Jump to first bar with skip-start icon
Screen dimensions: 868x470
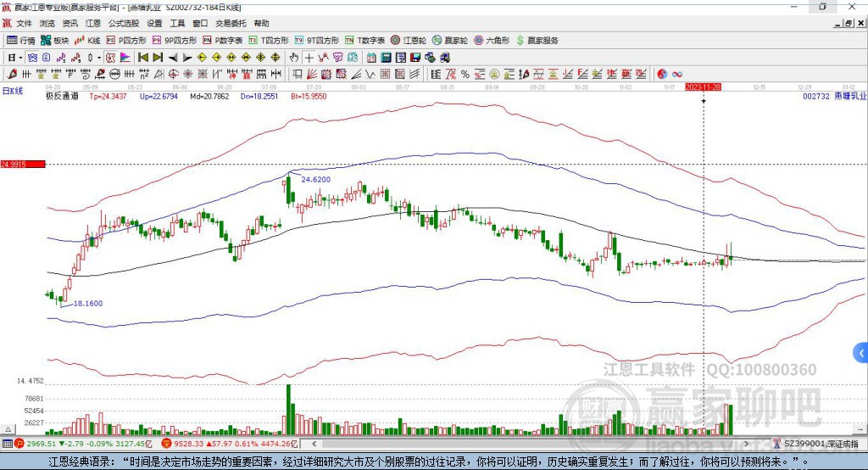tap(142, 58)
